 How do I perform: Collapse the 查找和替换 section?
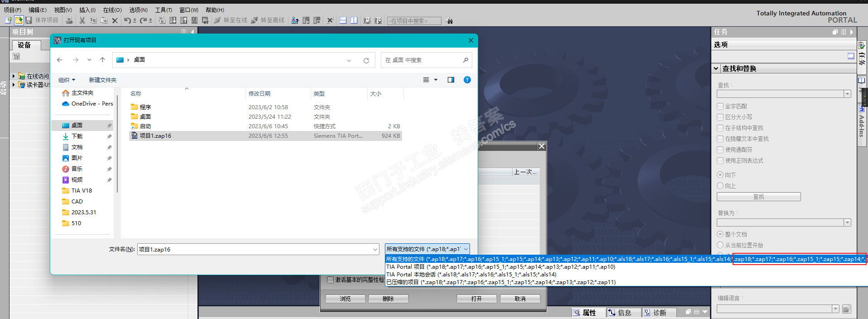[x=716, y=69]
